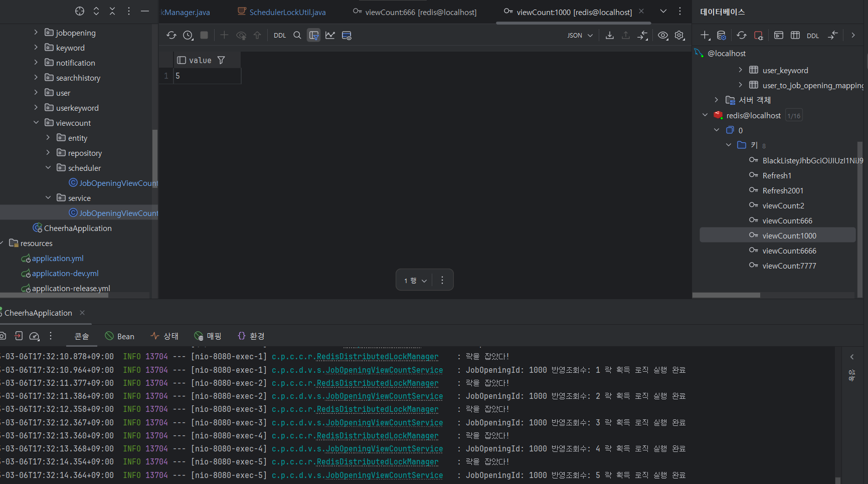Open application-dev.yml file

[65, 273]
